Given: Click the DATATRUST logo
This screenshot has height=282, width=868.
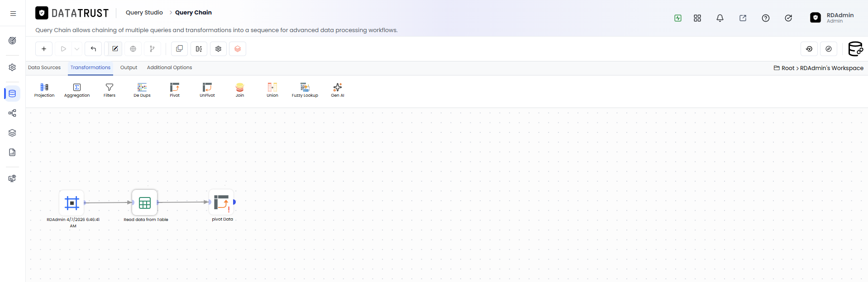Looking at the screenshot, I should point(72,13).
